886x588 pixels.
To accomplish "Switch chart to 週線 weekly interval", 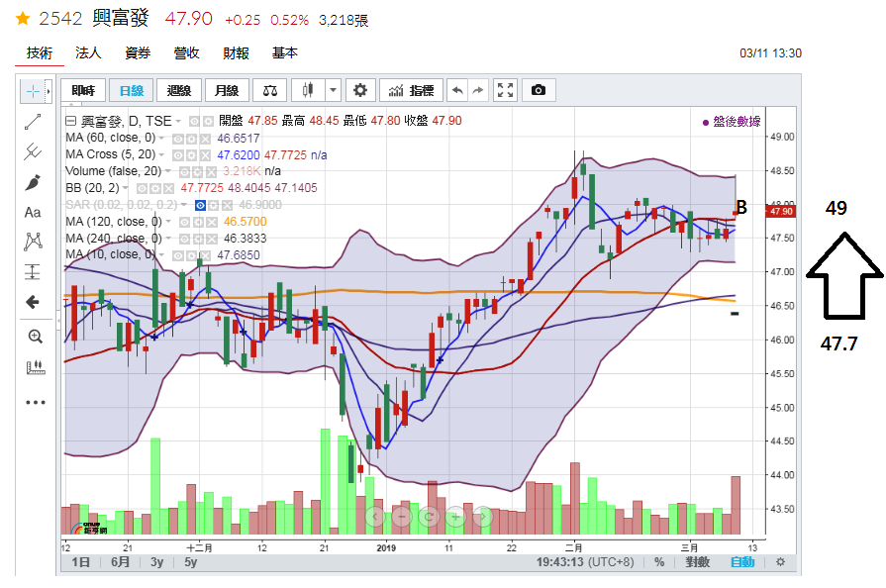I will 179,90.
